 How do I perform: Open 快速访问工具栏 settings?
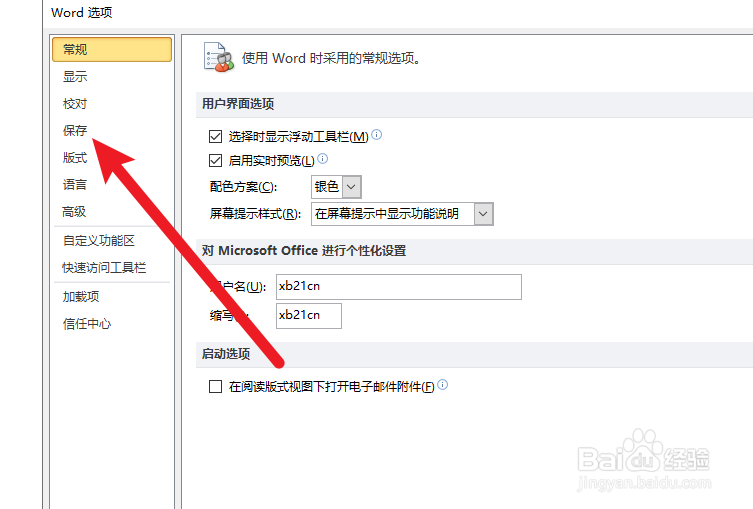pos(104,267)
